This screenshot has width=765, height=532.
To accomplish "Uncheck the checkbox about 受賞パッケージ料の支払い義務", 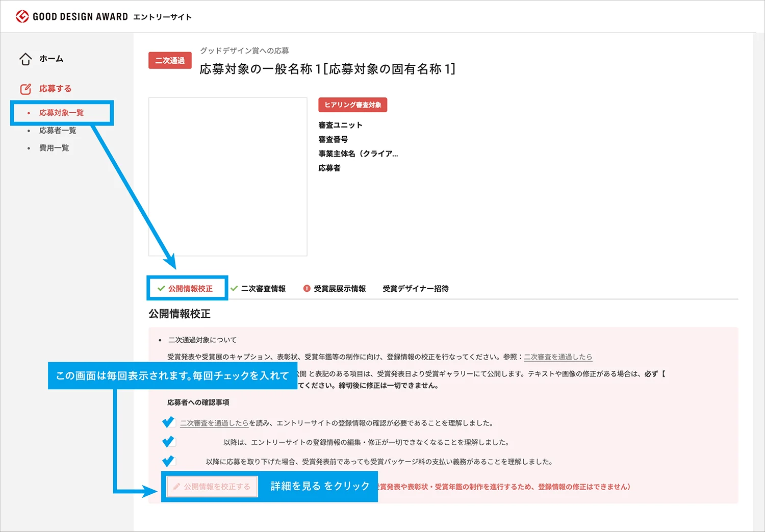I will click(x=168, y=461).
